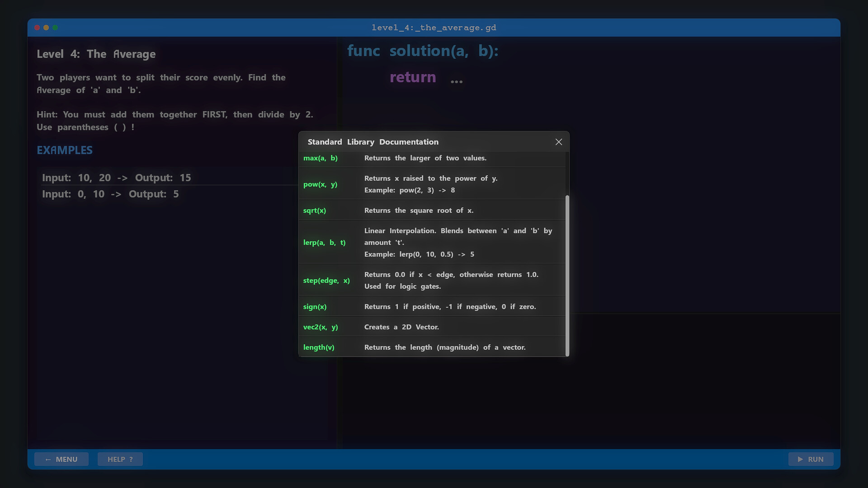Click the yellow minimize traffic-light button

(x=46, y=28)
